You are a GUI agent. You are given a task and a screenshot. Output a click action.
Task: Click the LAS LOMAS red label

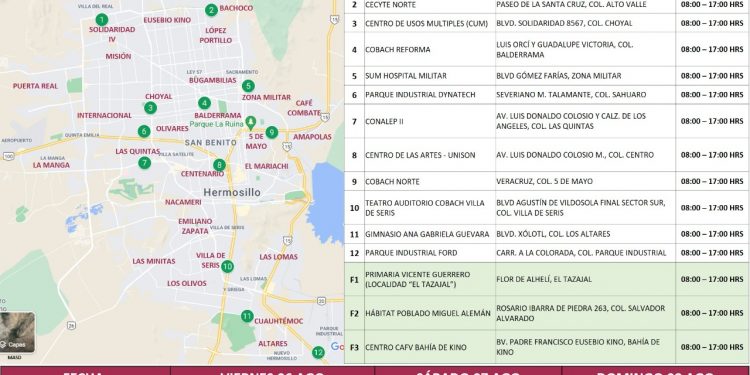[278, 257]
